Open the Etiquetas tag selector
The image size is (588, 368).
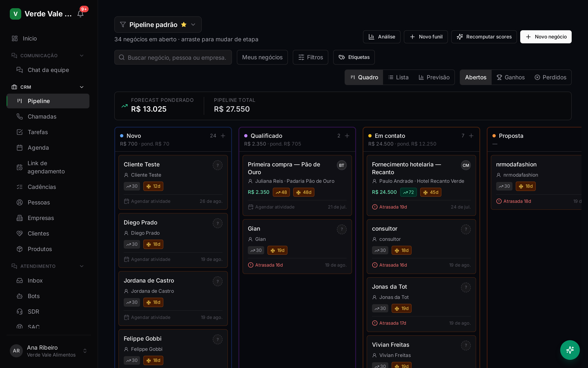354,57
